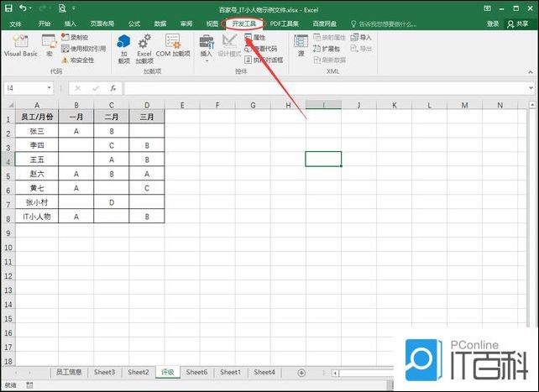This screenshot has height=392, width=539.
Task: Click the blue 加载项 add-ins icon
Action: (x=123, y=49)
